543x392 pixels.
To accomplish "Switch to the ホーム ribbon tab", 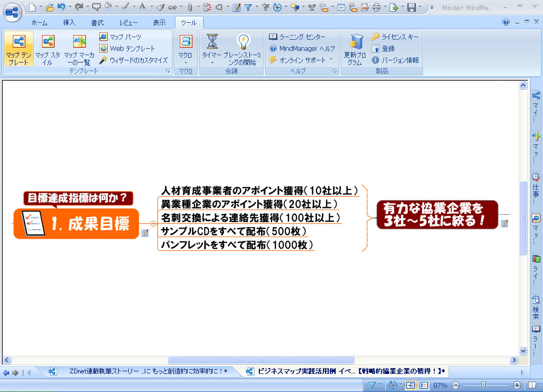I will click(39, 23).
